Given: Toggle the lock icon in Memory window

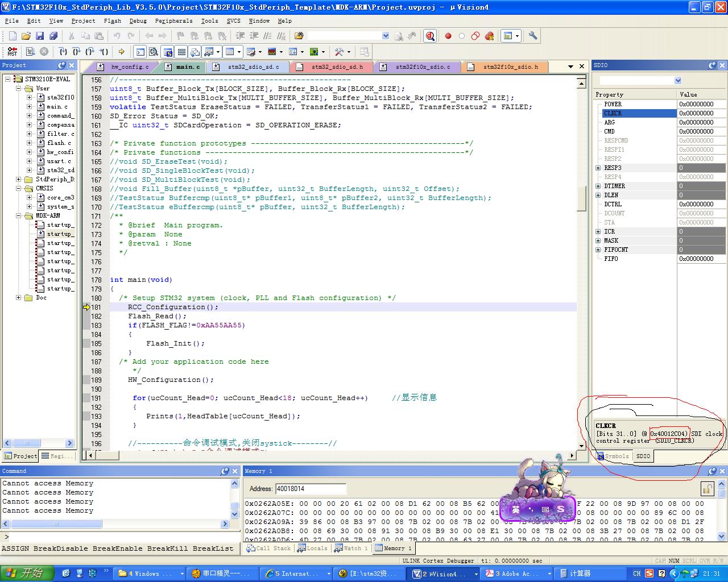Looking at the screenshot, I should tap(708, 488).
